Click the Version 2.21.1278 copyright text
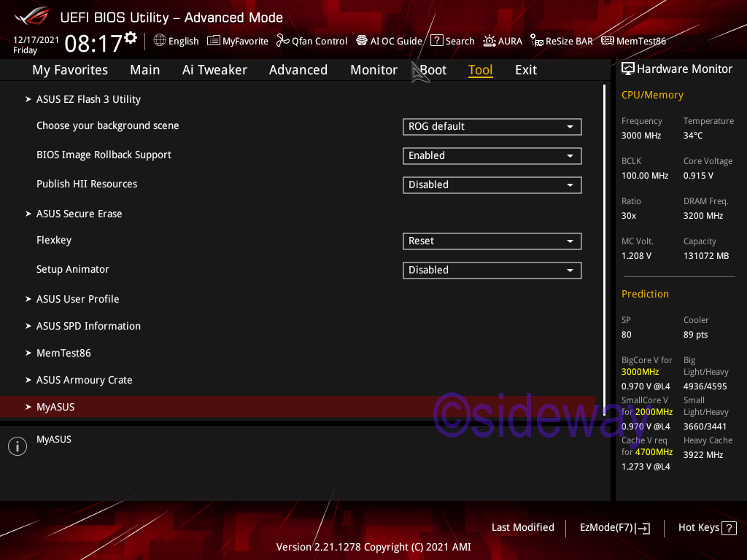Image resolution: width=747 pixels, height=560 pixels. point(373,547)
